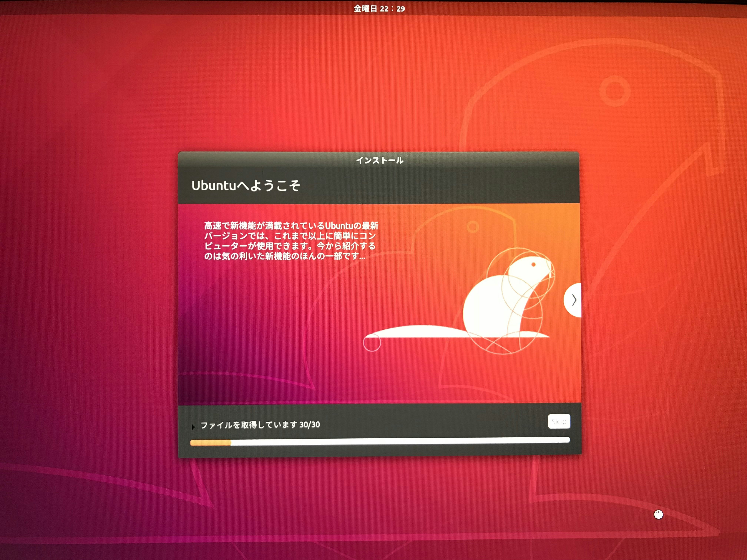Click the beaver's flat white tail

(419, 331)
